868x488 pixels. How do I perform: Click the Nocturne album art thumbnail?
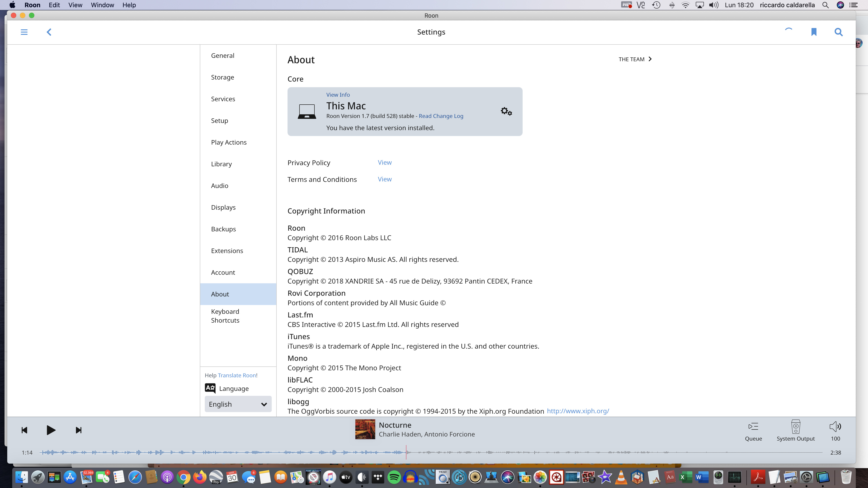pyautogui.click(x=365, y=429)
